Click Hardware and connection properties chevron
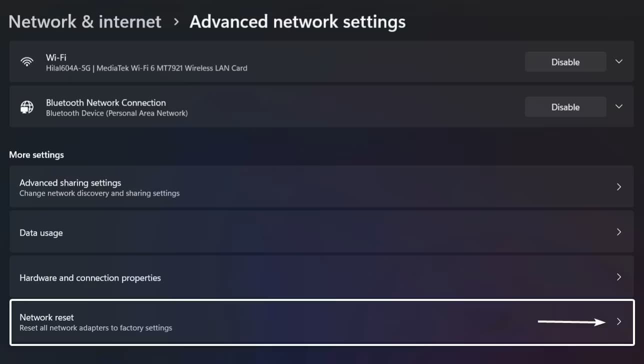644x364 pixels. click(x=618, y=277)
